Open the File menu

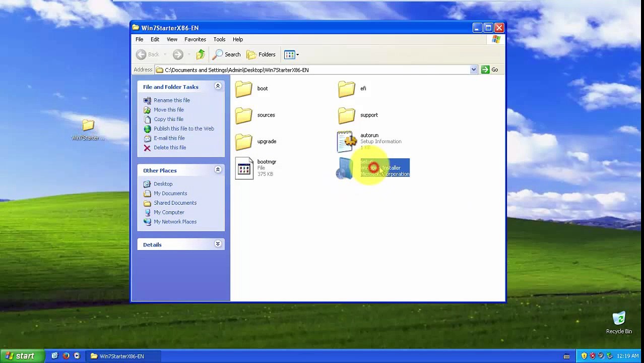pyautogui.click(x=140, y=39)
